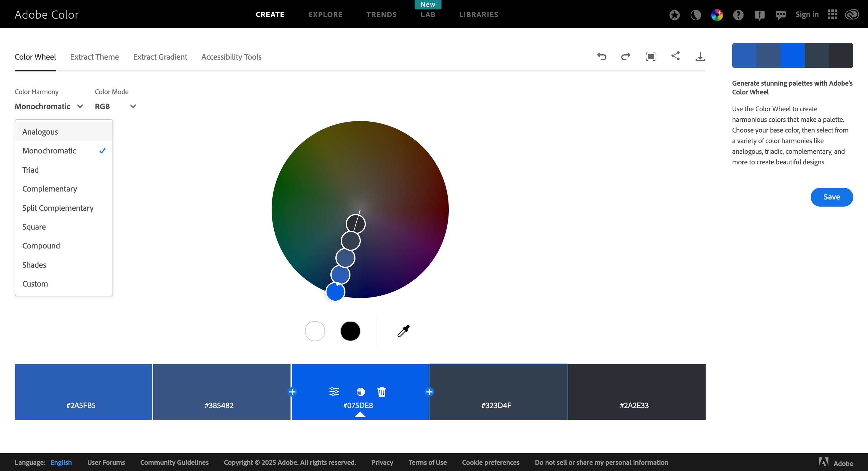Switch to the Extract Gradient tab
This screenshot has height=471, width=868.
tap(160, 57)
